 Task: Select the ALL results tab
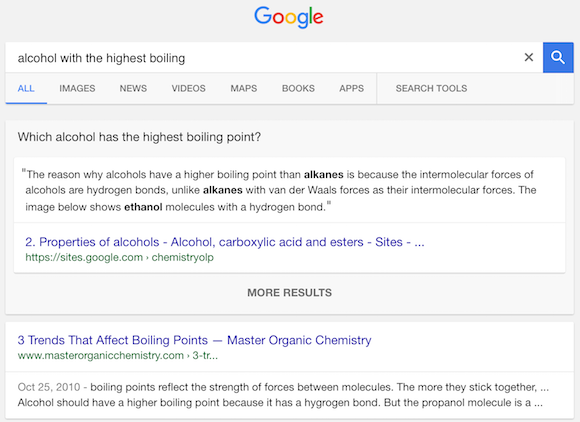pos(26,88)
